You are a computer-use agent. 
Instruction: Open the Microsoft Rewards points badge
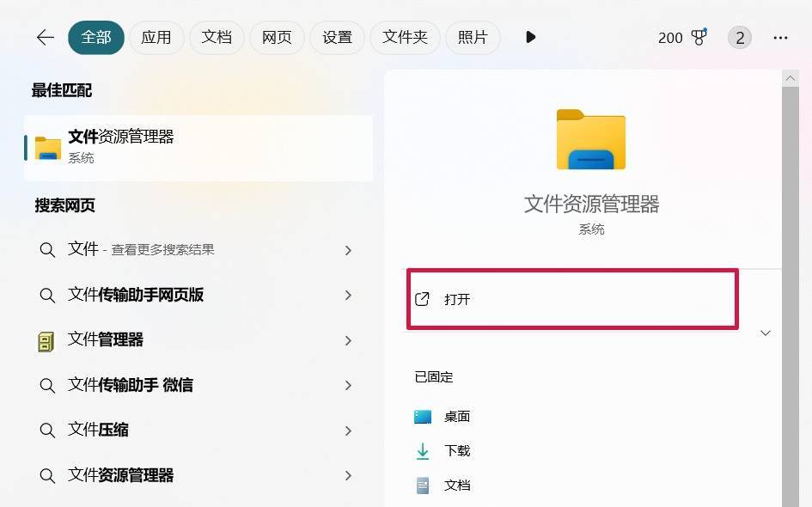point(681,37)
